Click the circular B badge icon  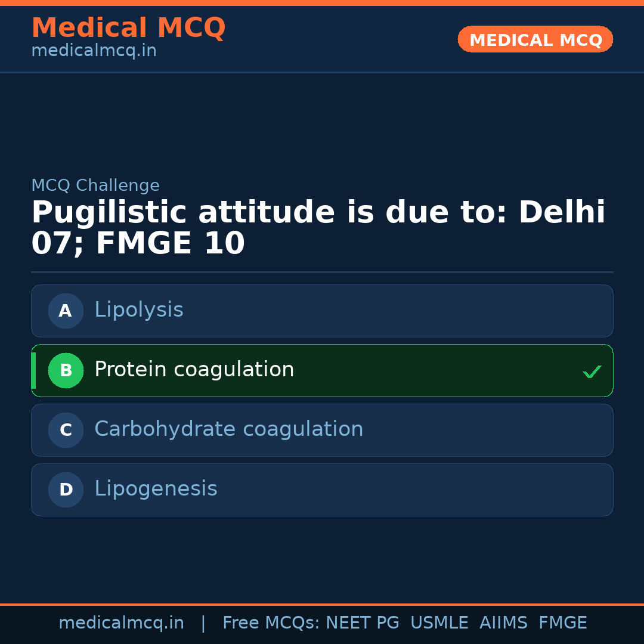click(x=66, y=370)
